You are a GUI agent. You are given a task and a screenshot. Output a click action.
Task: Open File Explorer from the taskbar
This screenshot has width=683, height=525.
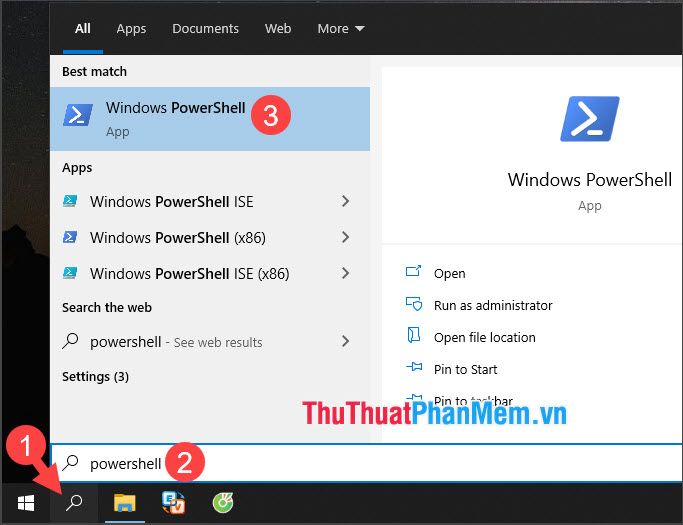(125, 502)
